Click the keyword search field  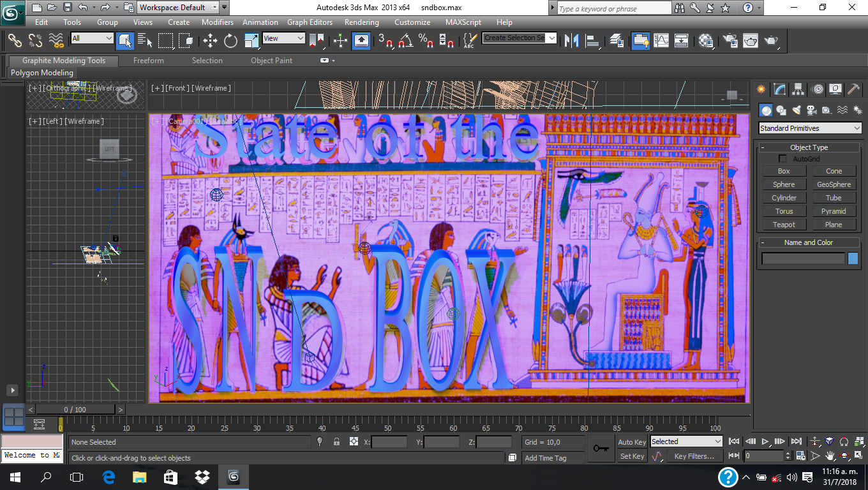click(x=614, y=8)
